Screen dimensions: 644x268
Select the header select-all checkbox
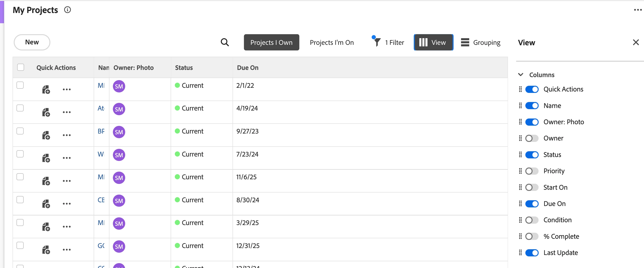(20, 67)
